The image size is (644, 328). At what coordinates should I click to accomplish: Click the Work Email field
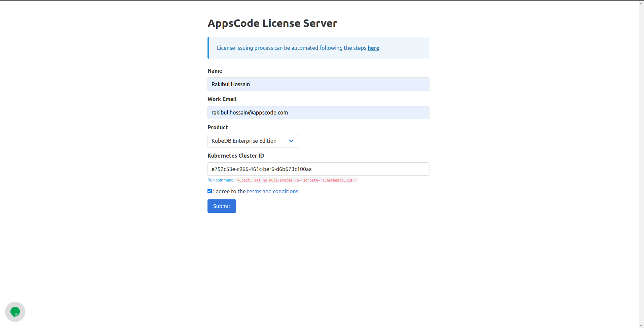(318, 112)
